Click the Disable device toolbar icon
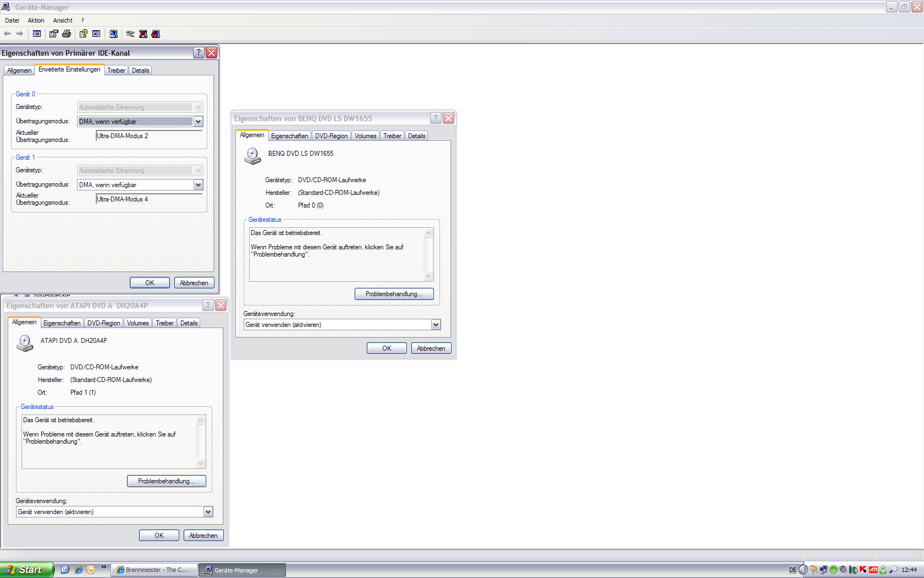The width and height of the screenshot is (924, 578). 156,34
